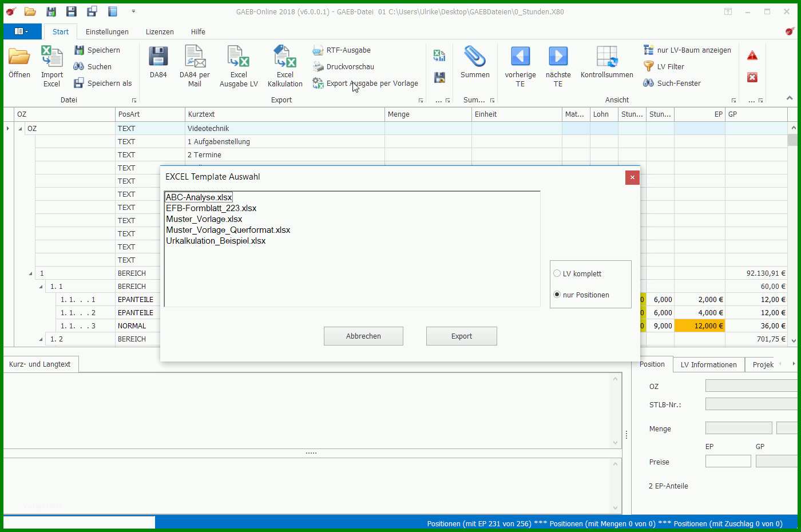Open Suchen with the binoculars icon
Screen dimensions: 801x532
(x=79, y=67)
